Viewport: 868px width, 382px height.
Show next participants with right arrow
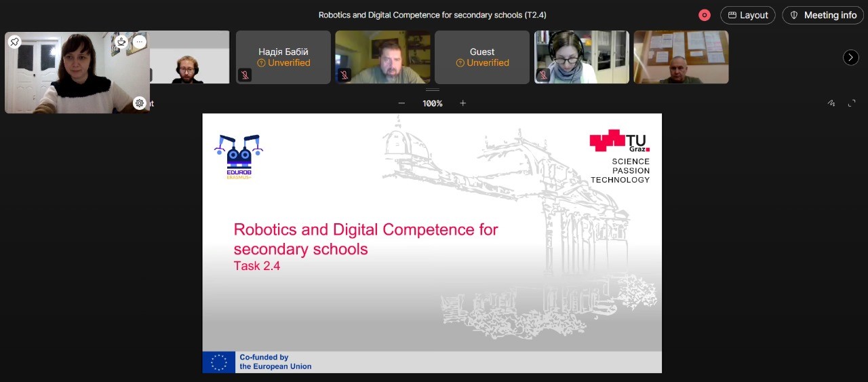click(x=850, y=58)
